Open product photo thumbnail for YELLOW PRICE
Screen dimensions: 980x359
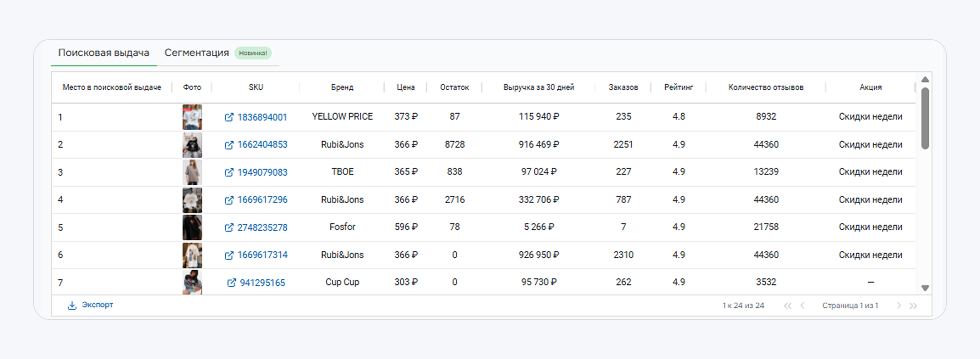click(x=192, y=117)
